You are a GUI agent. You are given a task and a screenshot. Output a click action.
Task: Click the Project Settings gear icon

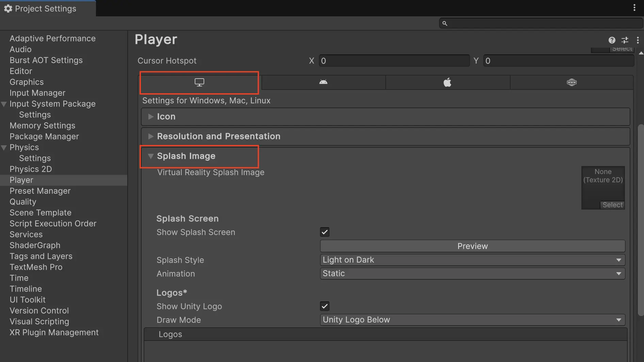coord(8,9)
